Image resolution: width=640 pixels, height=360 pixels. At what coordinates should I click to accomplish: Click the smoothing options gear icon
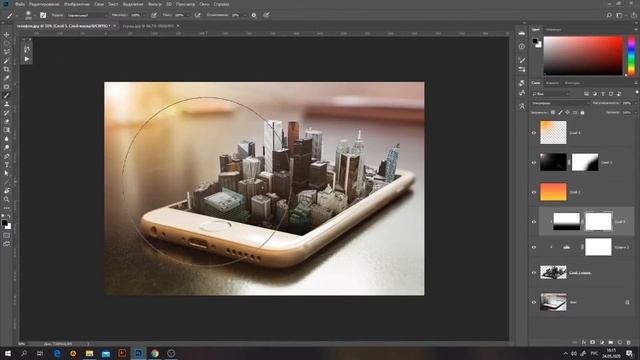tap(254, 15)
